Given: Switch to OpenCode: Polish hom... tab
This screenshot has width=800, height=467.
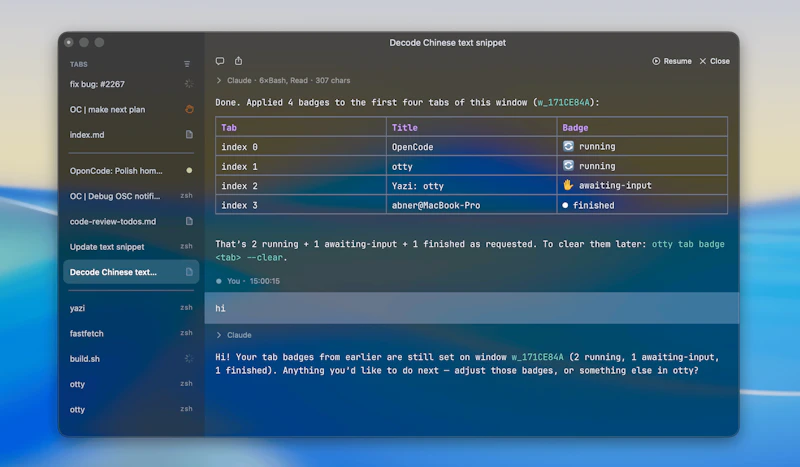Looking at the screenshot, I should (x=131, y=170).
